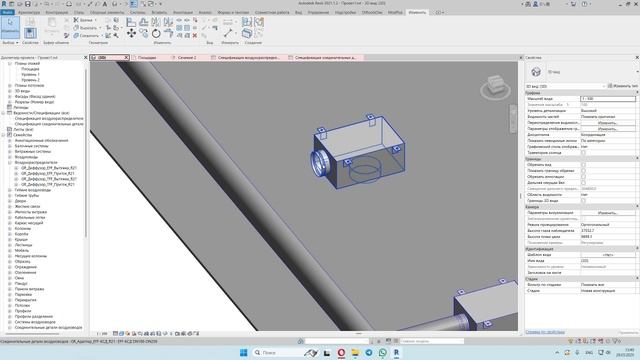The image size is (640, 360).
Task: Click Изменить for Переопределения видимости
Action: tap(607, 122)
